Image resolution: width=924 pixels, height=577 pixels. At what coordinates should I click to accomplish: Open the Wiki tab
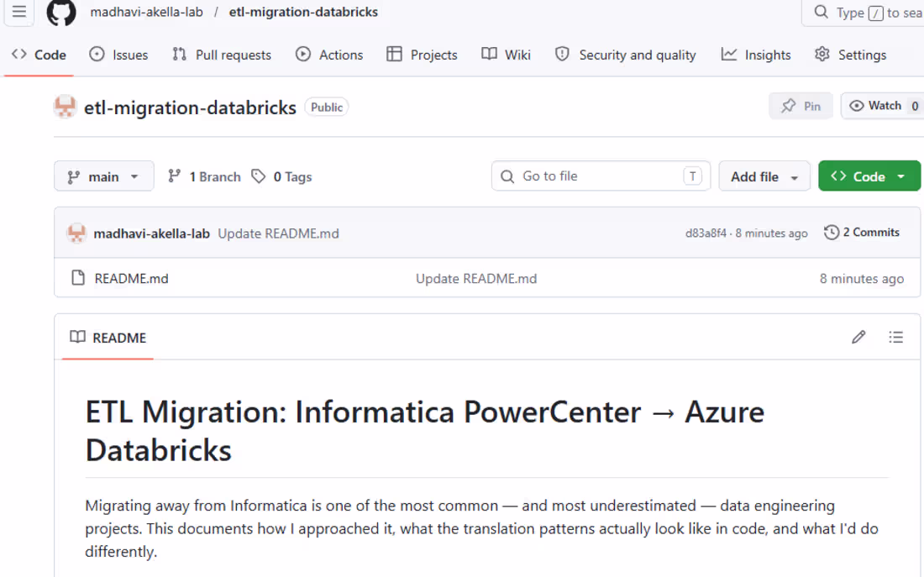coord(507,55)
